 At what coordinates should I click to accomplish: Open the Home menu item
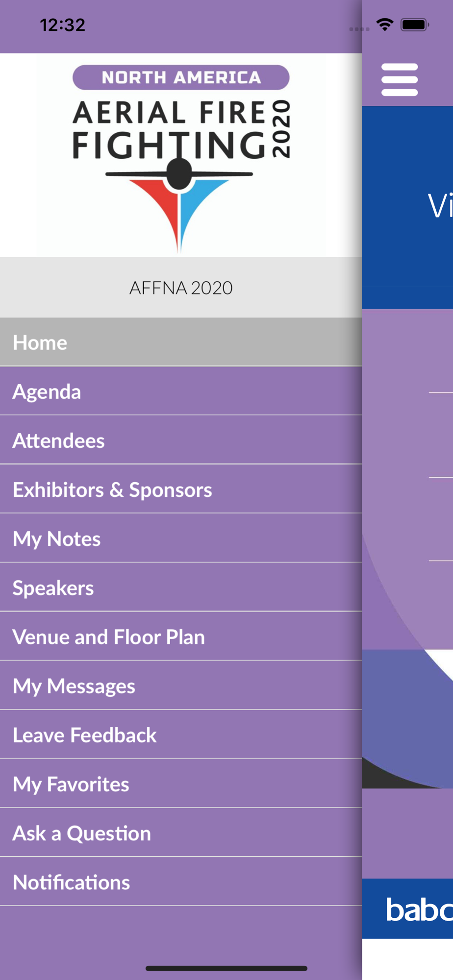[x=181, y=342]
